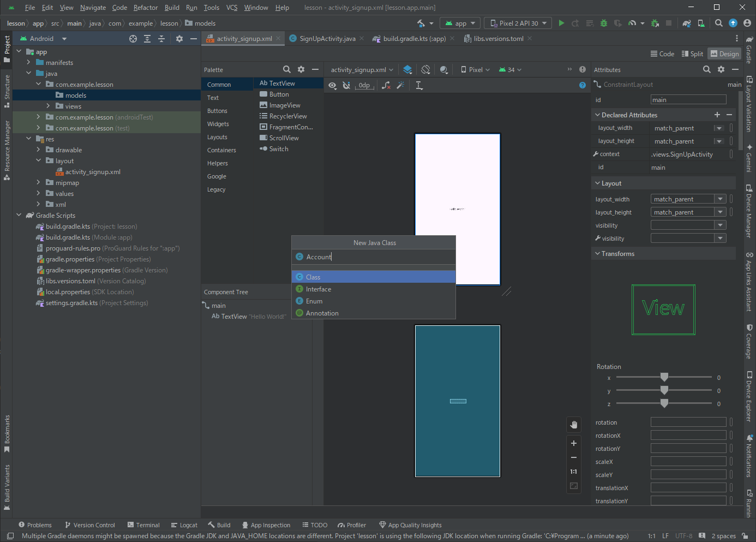Toggle View Options eye icon in designer
This screenshot has height=542, width=756.
pos(332,85)
